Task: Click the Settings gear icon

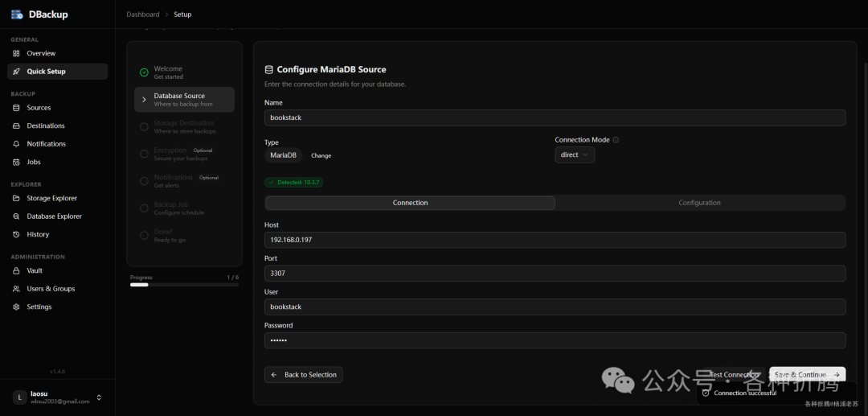Action: [x=16, y=307]
